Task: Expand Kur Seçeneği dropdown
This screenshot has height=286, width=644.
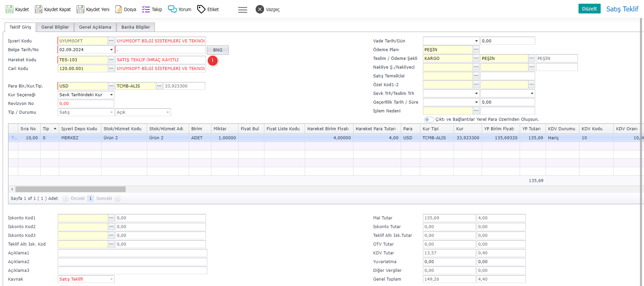Action: (x=112, y=95)
